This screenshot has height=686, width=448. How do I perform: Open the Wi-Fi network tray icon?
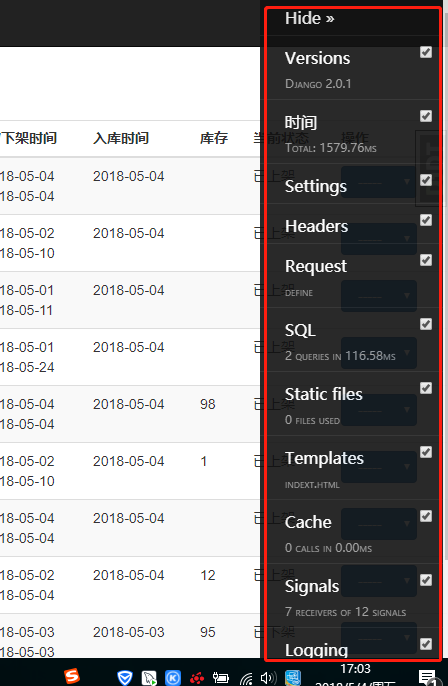246,678
